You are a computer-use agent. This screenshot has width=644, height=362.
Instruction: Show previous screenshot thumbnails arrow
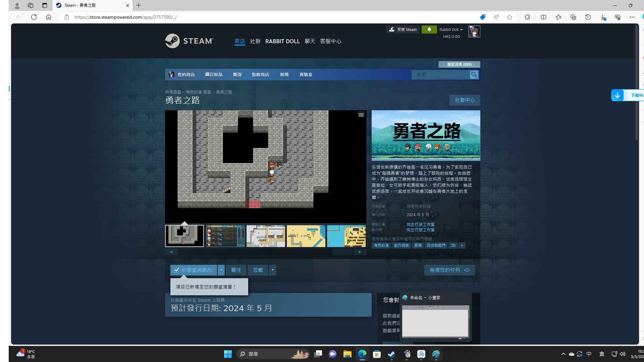[171, 252]
